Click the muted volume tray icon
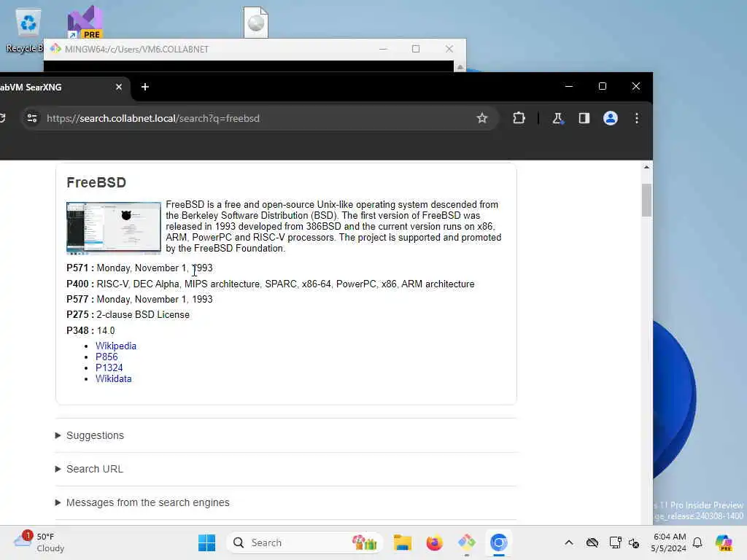747x560 pixels. [x=634, y=542]
